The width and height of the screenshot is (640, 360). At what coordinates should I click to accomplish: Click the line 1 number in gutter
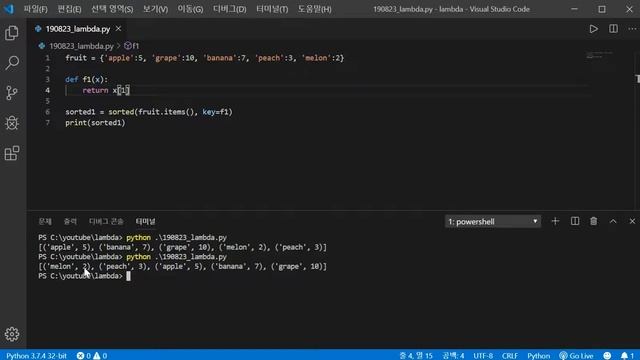click(x=47, y=58)
